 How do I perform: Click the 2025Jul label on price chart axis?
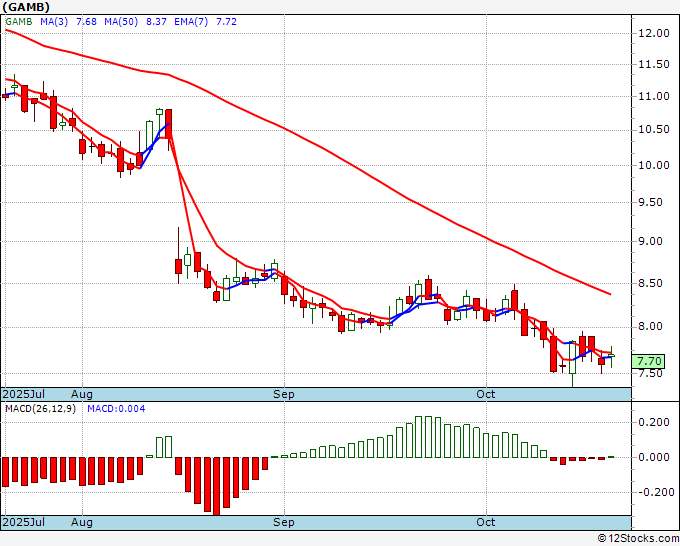tap(24, 394)
